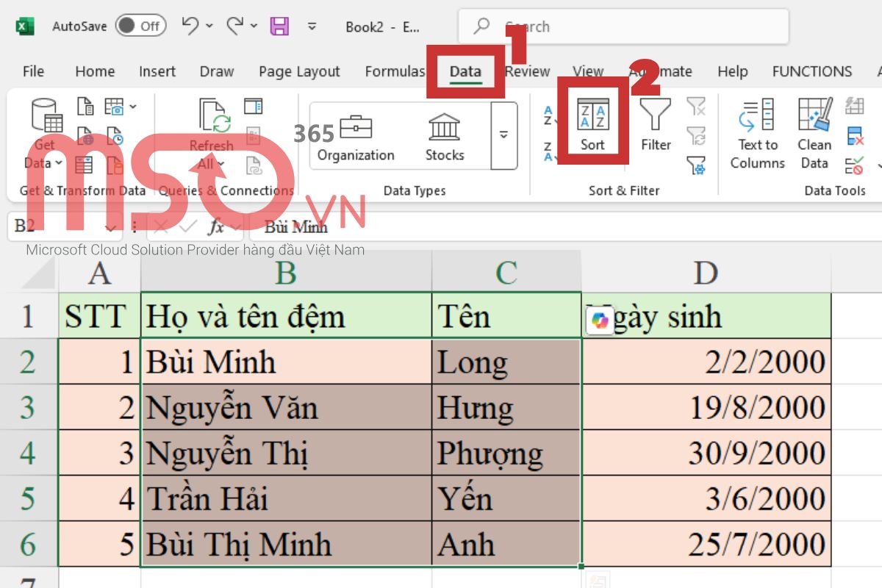The image size is (882, 588).
Task: Expand the Get Data dropdown arrow
Action: point(59,162)
